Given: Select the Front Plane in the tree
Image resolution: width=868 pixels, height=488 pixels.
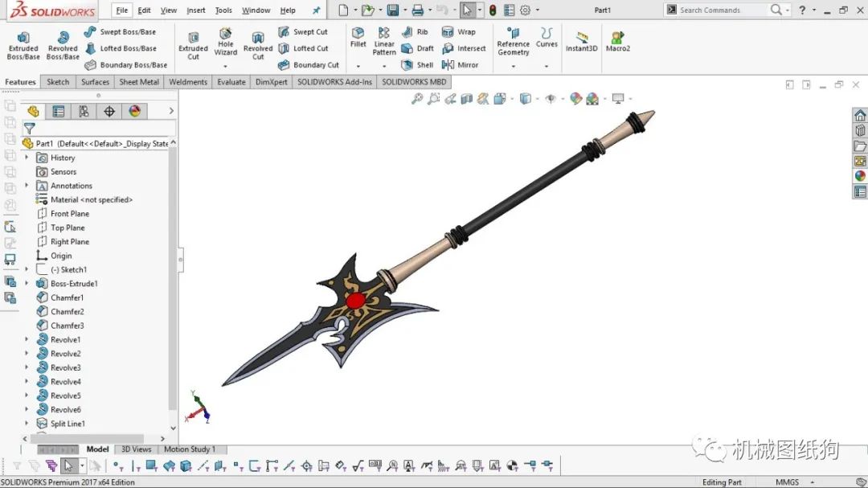Looking at the screenshot, I should (x=63, y=214).
